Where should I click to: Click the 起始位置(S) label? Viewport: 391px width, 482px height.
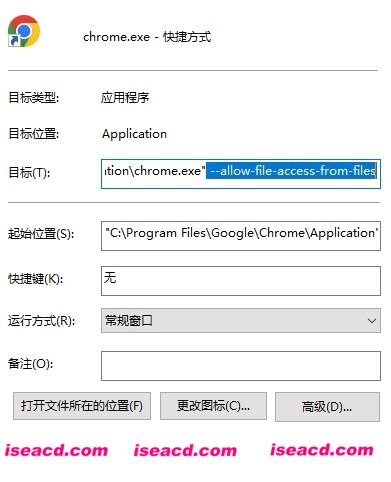[x=41, y=234]
